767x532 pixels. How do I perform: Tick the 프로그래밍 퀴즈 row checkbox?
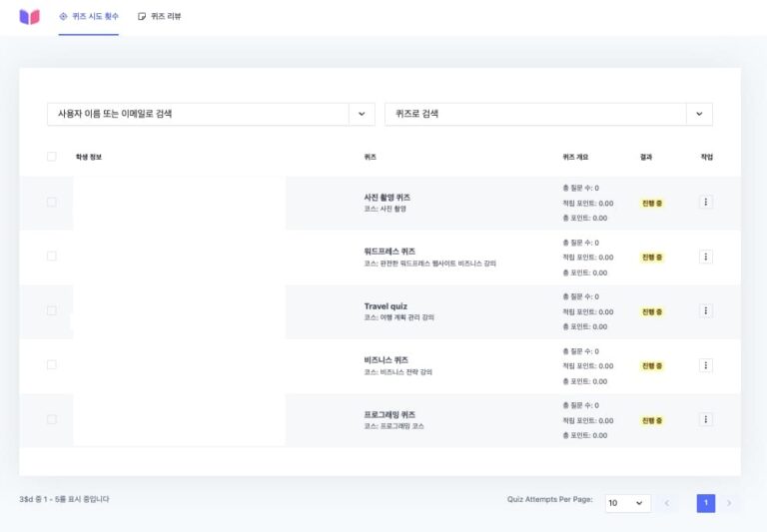pyautogui.click(x=52, y=420)
